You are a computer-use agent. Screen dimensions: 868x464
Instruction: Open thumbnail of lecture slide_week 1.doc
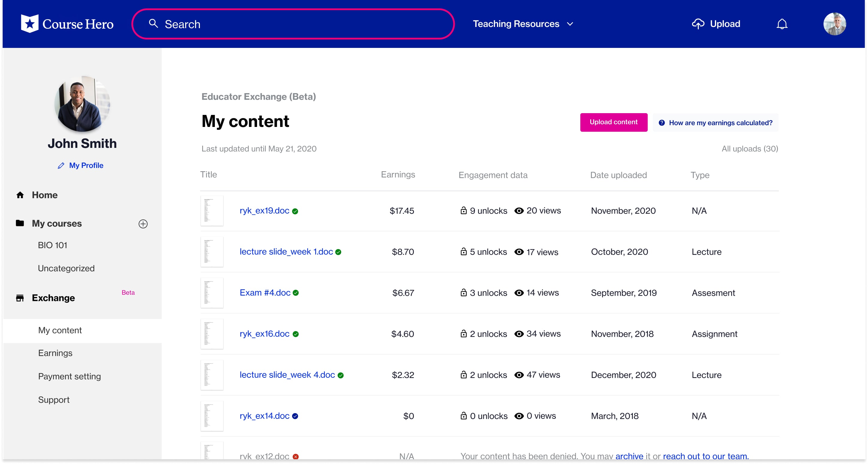tap(212, 252)
